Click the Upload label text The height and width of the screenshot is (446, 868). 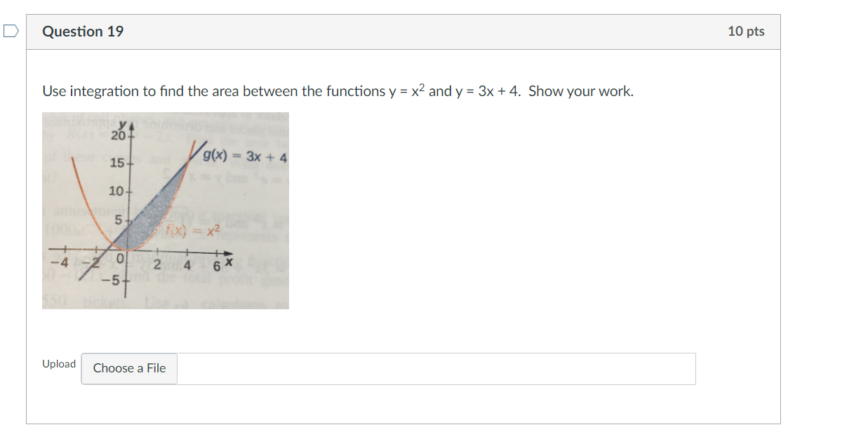(59, 363)
